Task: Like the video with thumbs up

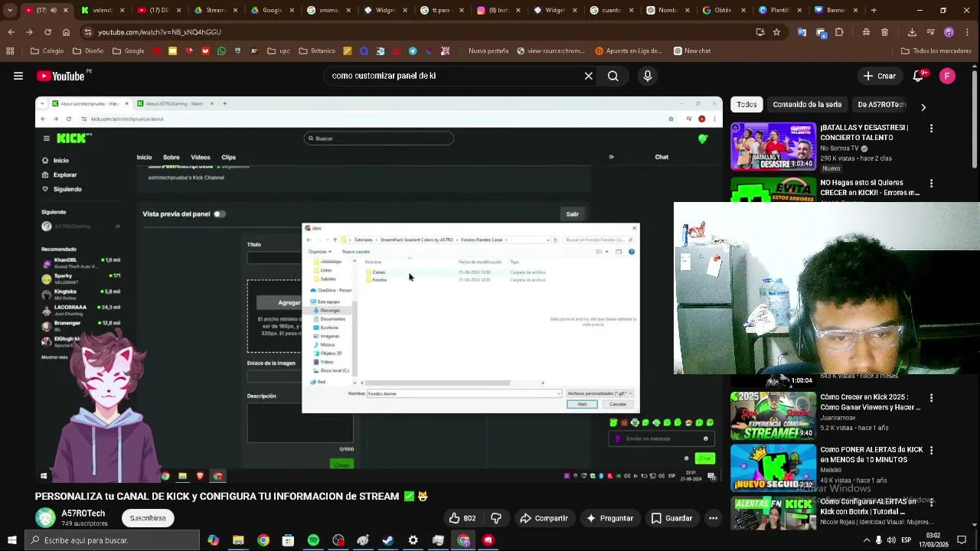Action: [462, 518]
